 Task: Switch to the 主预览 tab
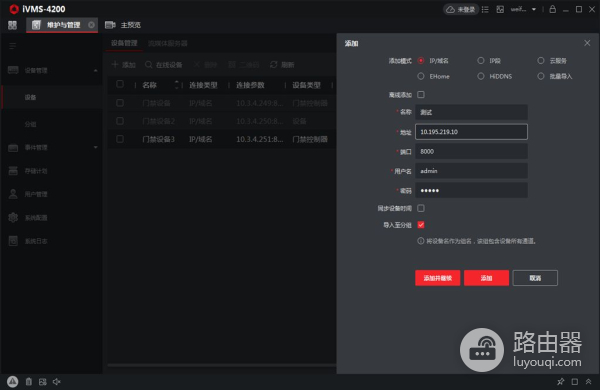tap(123, 25)
